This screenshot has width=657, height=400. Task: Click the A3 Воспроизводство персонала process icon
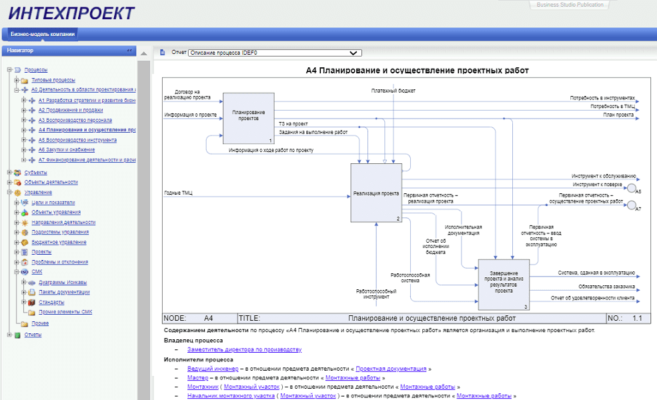[32, 120]
